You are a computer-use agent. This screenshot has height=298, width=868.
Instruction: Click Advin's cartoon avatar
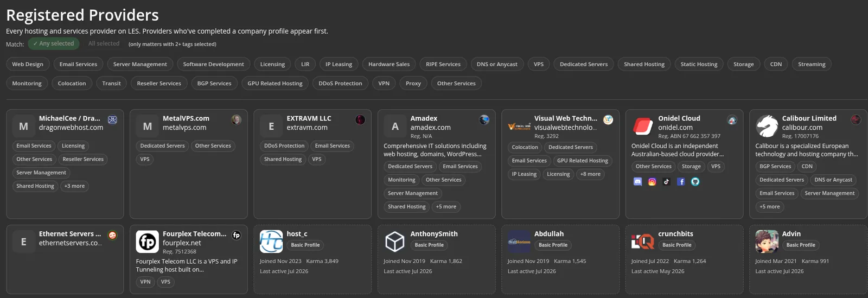point(767,242)
